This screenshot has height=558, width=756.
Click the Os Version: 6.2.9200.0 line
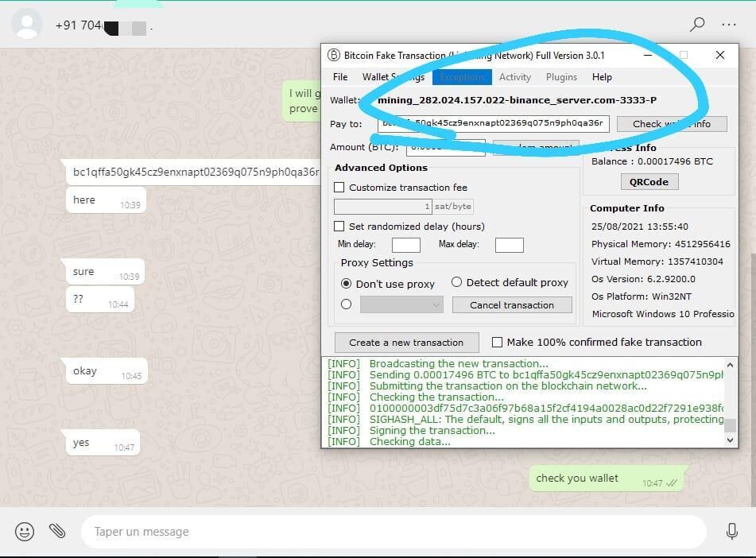643,279
